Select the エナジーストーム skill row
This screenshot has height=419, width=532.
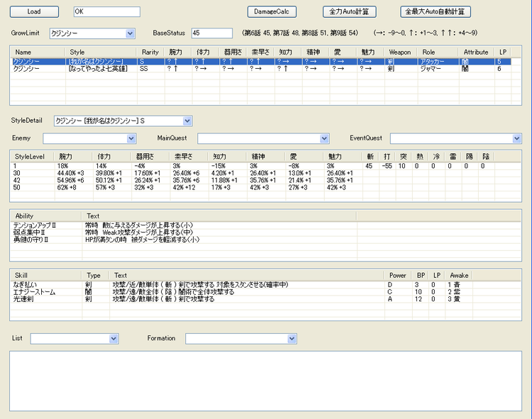point(241,292)
